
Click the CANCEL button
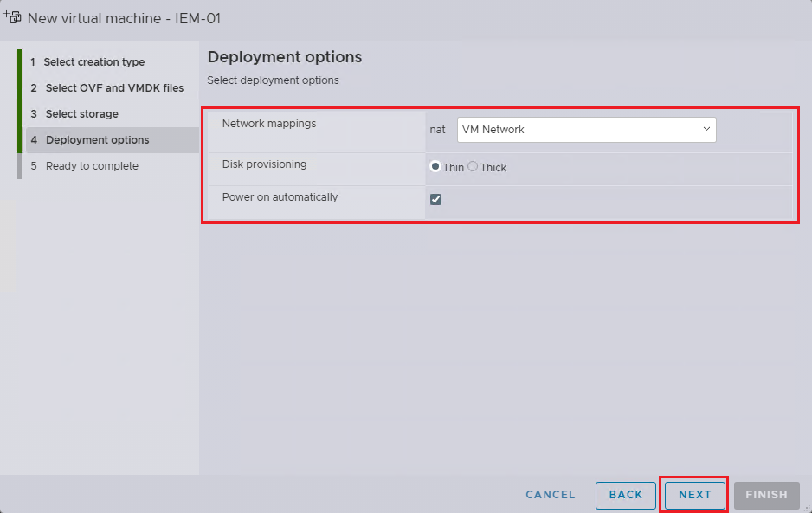(x=551, y=494)
